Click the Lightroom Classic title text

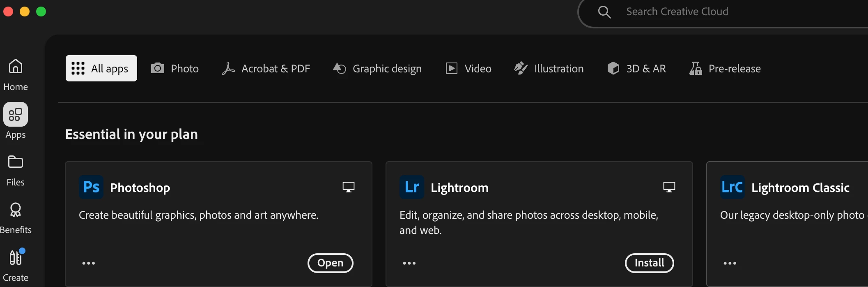coord(800,188)
